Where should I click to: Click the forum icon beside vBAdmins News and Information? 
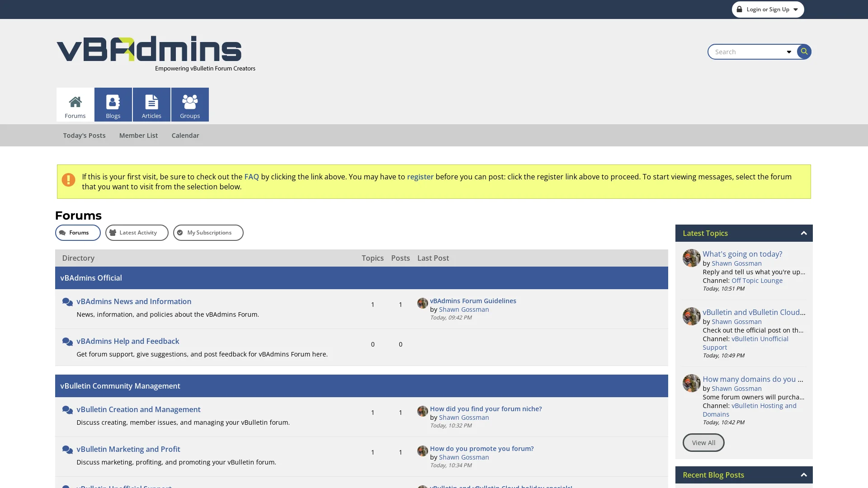[67, 302]
